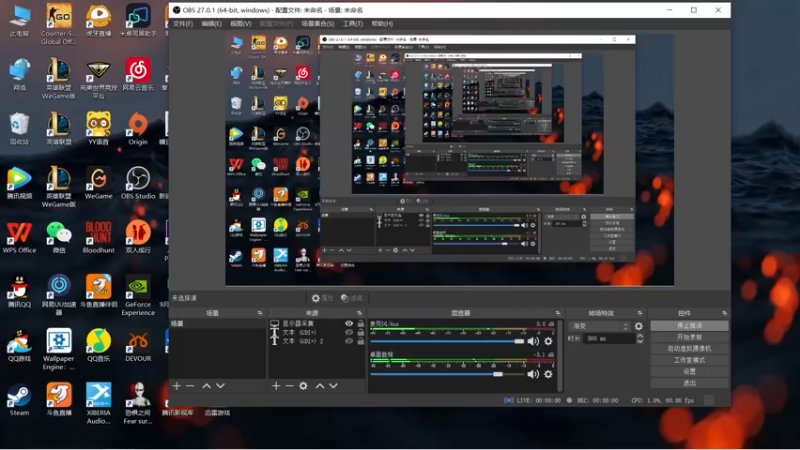The height and width of the screenshot is (450, 800).
Task: Click the 300 ms duration field
Action: tap(609, 338)
